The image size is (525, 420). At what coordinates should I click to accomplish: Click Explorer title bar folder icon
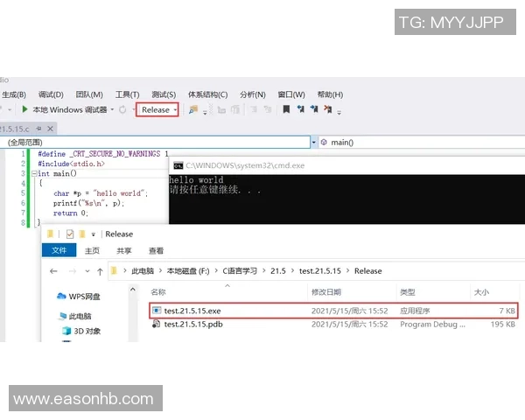[x=50, y=234]
